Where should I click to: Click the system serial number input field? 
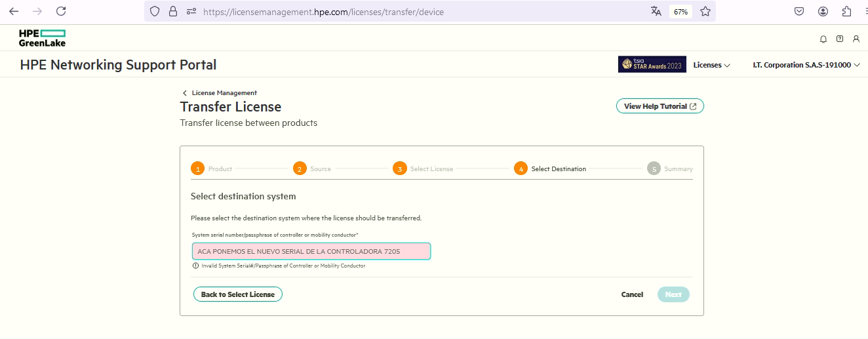click(x=311, y=251)
